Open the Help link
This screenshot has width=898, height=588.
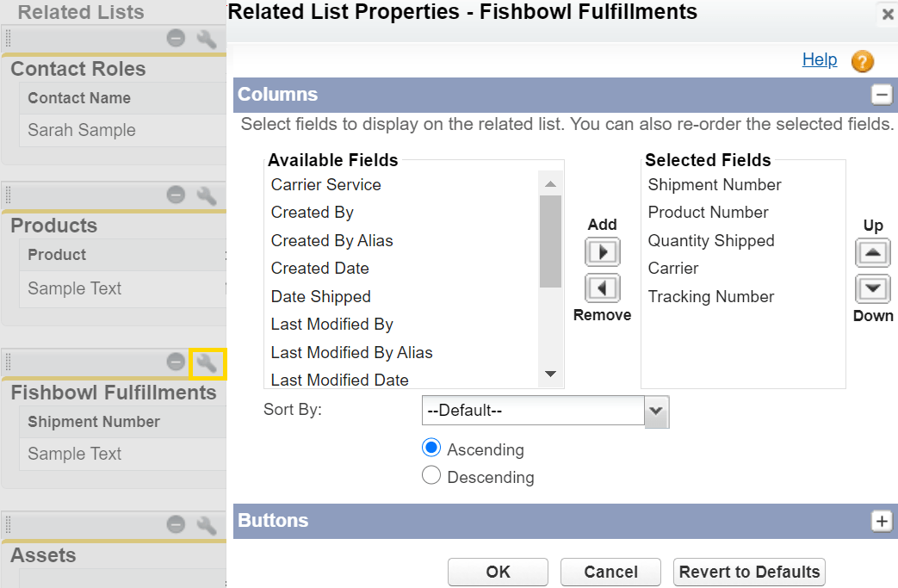819,60
